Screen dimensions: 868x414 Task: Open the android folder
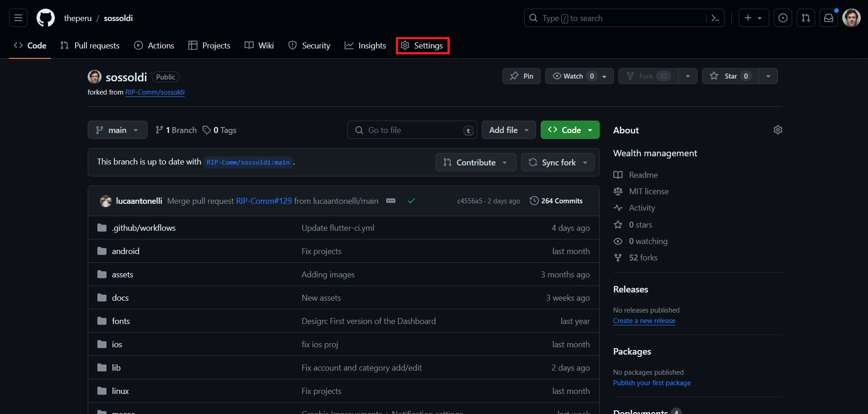click(x=126, y=251)
